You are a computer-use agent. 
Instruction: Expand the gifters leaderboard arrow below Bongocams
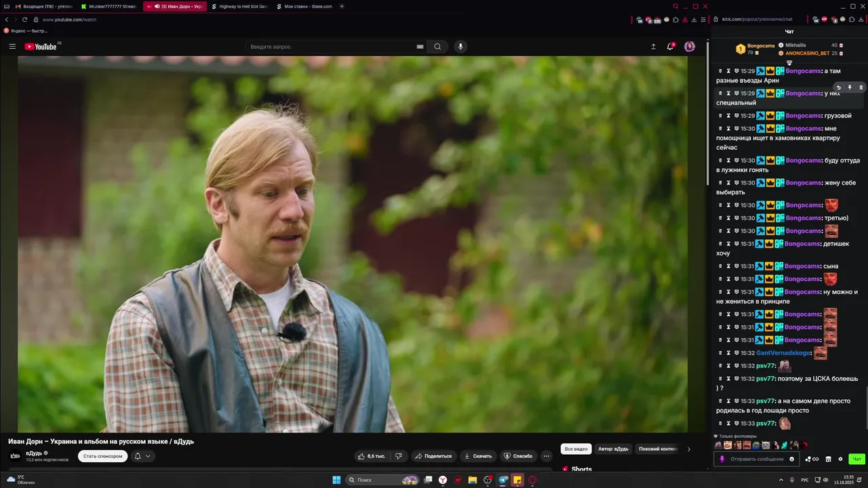[x=789, y=62]
